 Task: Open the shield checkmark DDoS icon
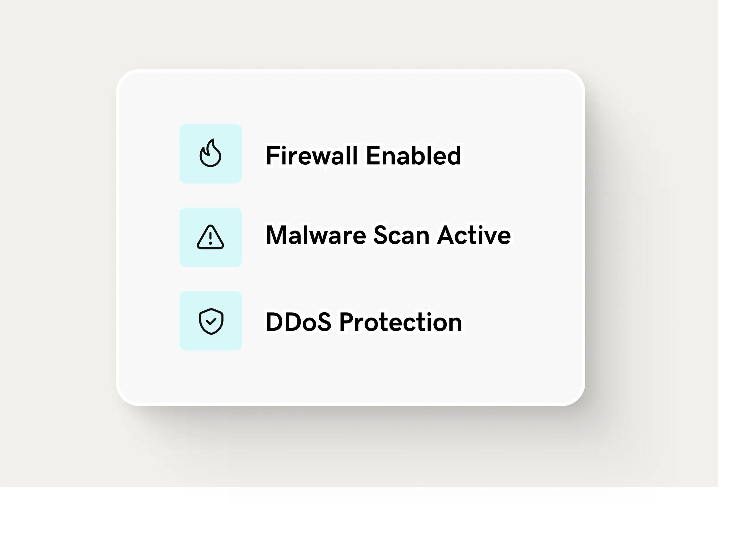[x=211, y=321]
